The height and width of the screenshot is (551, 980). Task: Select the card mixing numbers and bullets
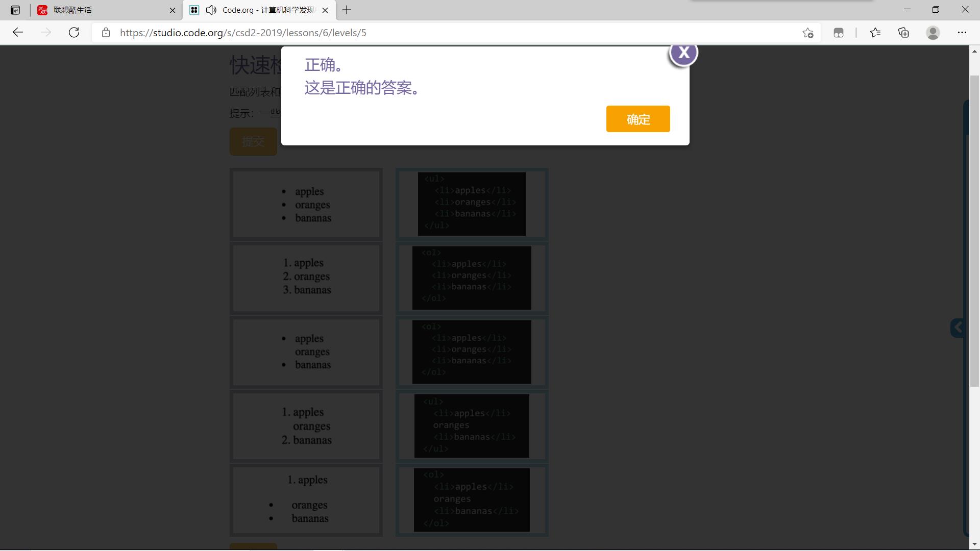tap(306, 500)
